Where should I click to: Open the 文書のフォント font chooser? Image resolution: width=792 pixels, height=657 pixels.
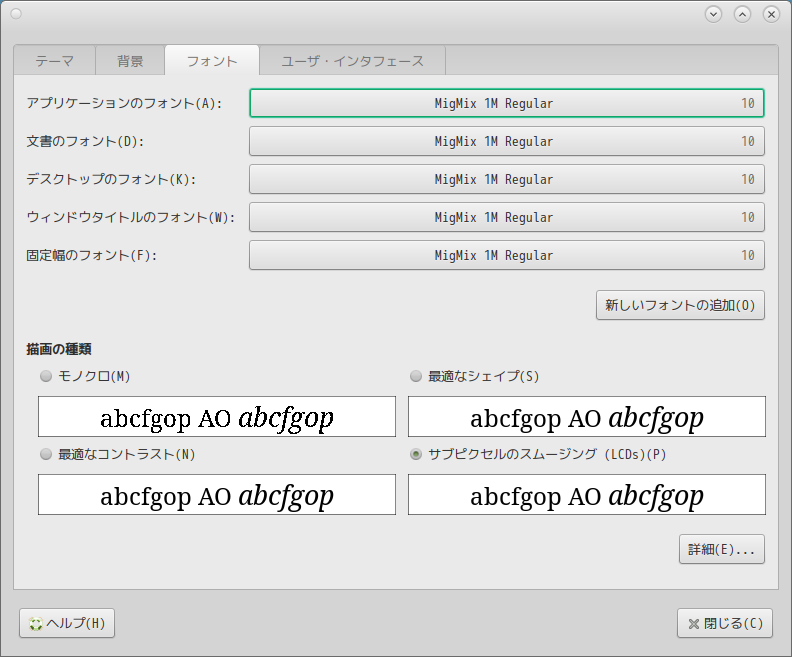pos(506,142)
